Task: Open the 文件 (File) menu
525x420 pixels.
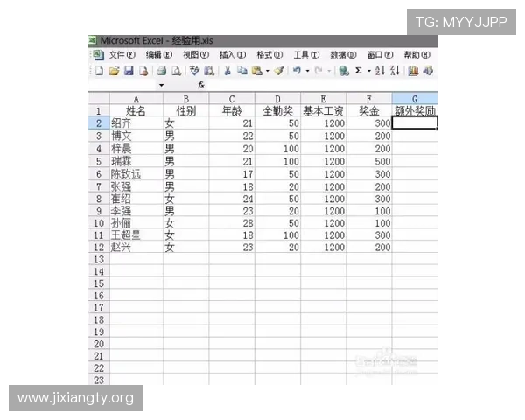Action: click(122, 55)
